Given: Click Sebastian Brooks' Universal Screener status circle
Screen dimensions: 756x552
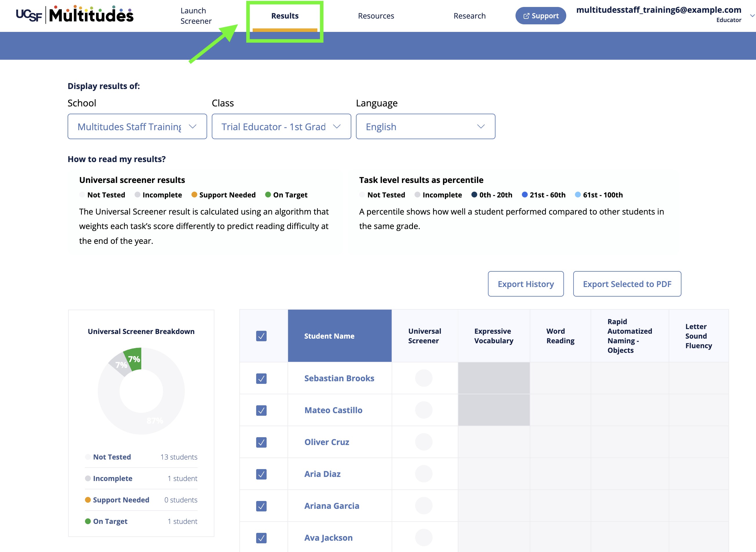Looking at the screenshot, I should pyautogui.click(x=424, y=378).
